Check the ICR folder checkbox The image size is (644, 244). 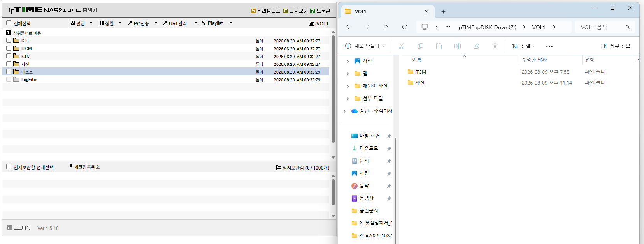click(9, 41)
